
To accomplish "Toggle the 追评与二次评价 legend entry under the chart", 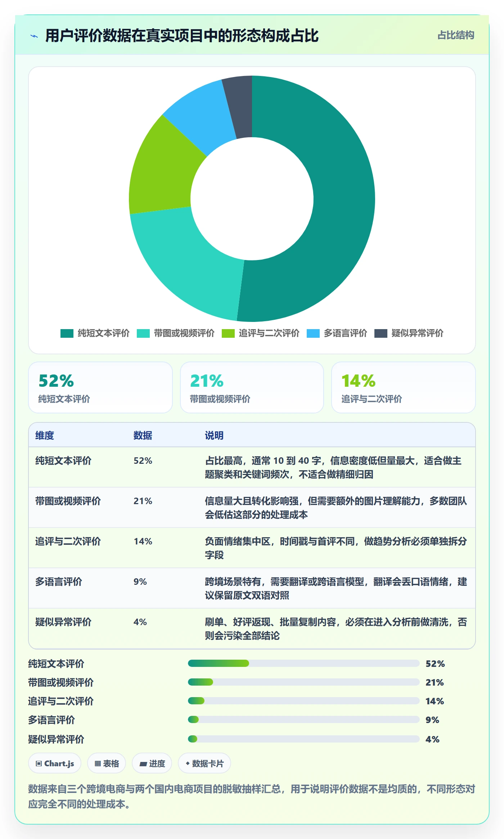I will pyautogui.click(x=261, y=333).
